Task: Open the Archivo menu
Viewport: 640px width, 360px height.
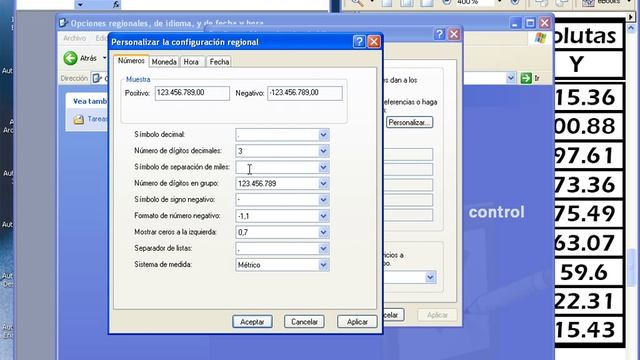Action: [x=75, y=38]
